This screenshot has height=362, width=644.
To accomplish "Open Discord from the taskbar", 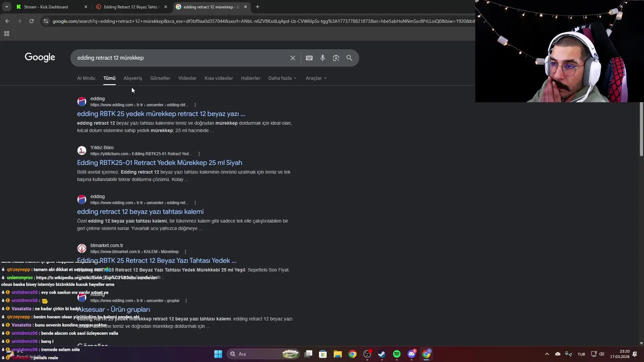I will (412, 354).
